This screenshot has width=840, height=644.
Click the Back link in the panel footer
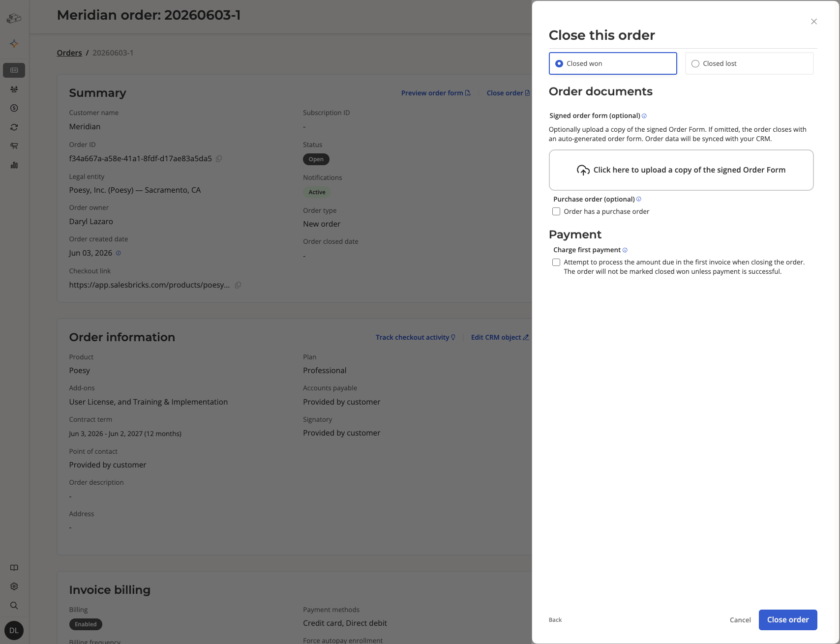click(555, 620)
